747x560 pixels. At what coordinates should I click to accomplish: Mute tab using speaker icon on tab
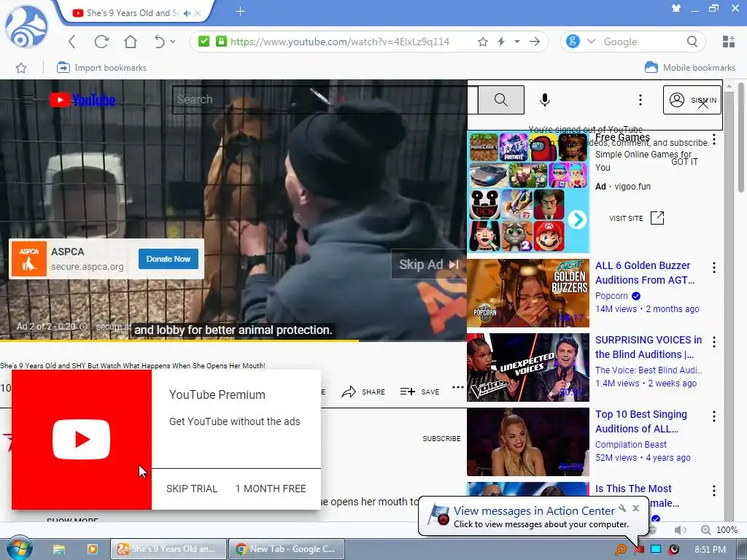click(187, 13)
